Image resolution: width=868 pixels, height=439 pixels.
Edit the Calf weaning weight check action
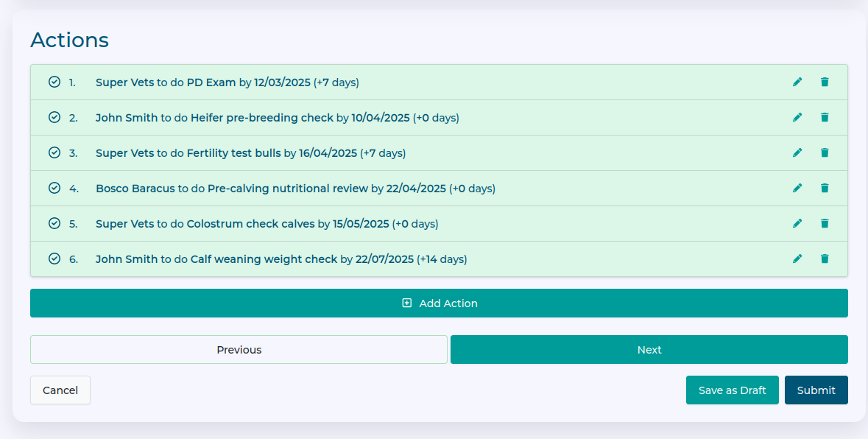797,259
